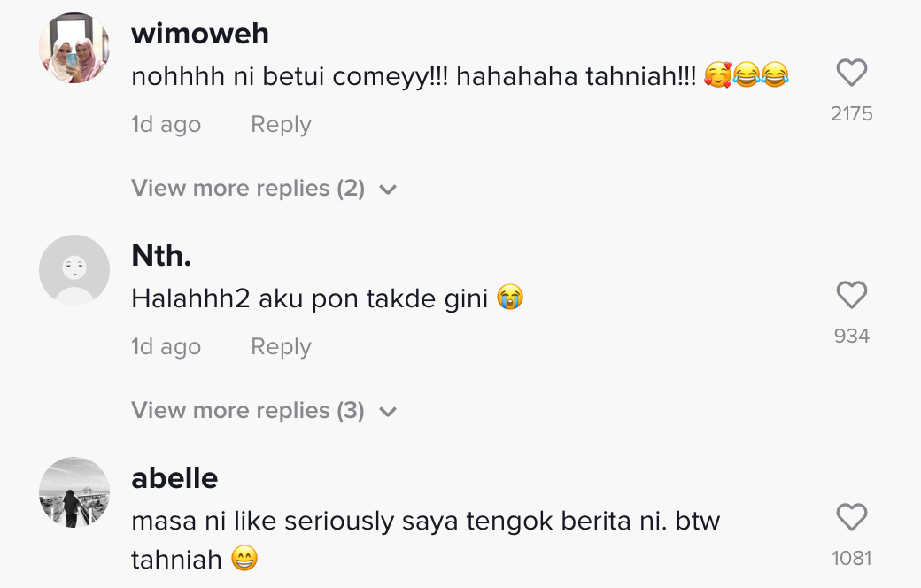View abelle's profile photo
The height and width of the screenshot is (588, 921).
[74, 492]
